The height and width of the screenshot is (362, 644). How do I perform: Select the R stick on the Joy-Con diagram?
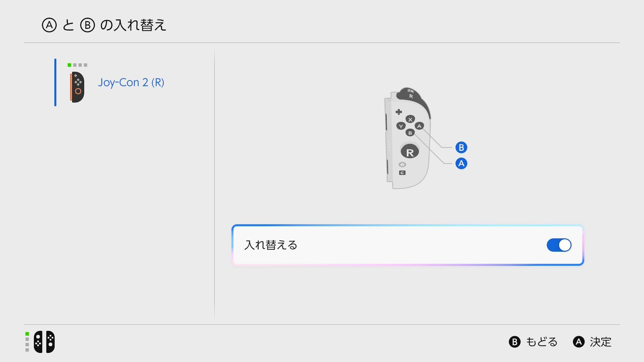[x=410, y=152]
